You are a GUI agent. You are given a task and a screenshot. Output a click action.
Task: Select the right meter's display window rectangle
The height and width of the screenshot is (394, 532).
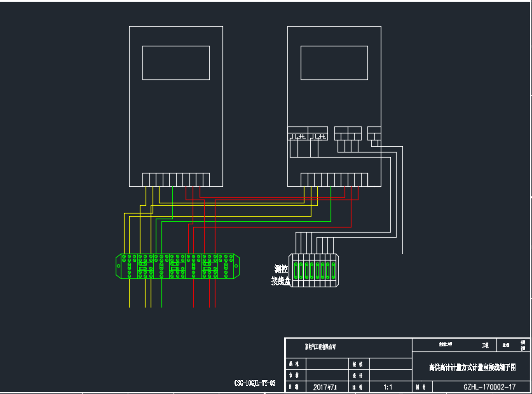(334, 63)
